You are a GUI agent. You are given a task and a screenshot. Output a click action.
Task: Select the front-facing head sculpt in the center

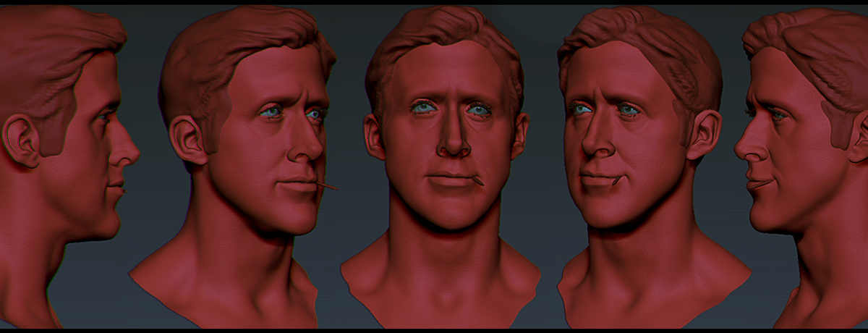click(441, 166)
